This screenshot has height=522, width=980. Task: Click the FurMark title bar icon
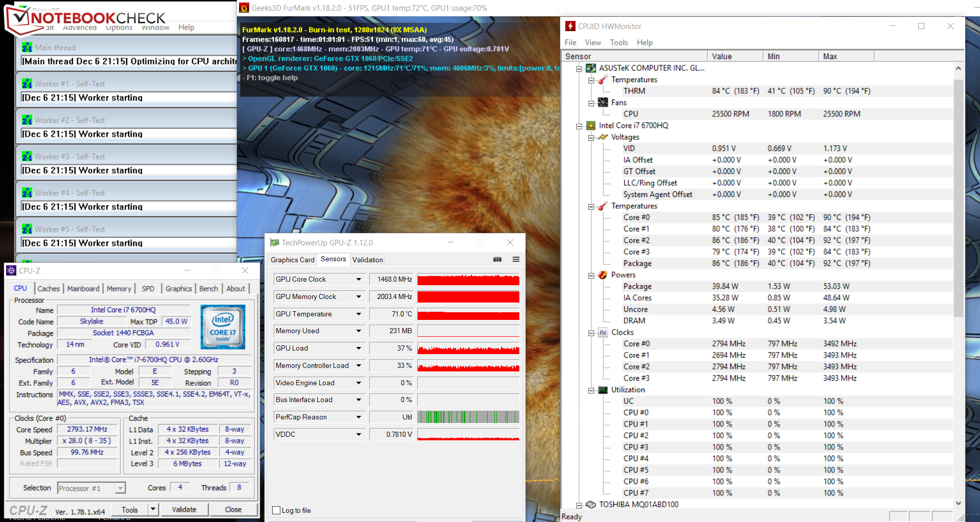tap(244, 8)
